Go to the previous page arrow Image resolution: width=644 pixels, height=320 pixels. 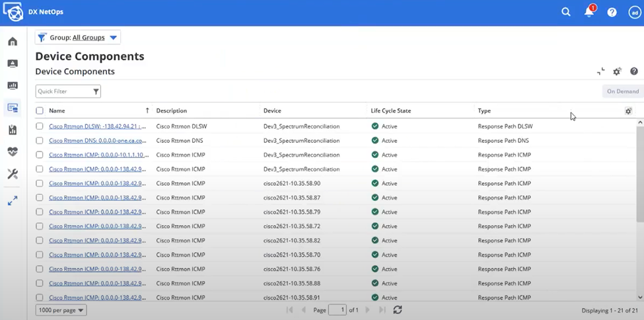[x=304, y=310]
